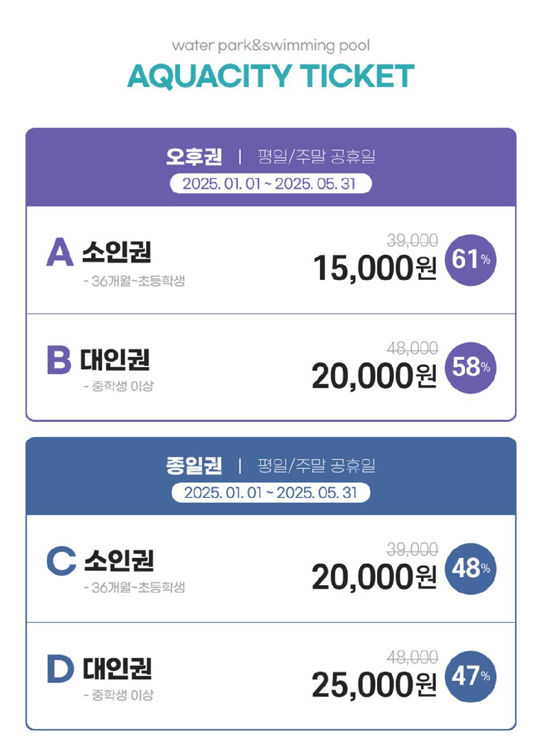Select the 종일권 header title
542x756 pixels.
(x=194, y=465)
